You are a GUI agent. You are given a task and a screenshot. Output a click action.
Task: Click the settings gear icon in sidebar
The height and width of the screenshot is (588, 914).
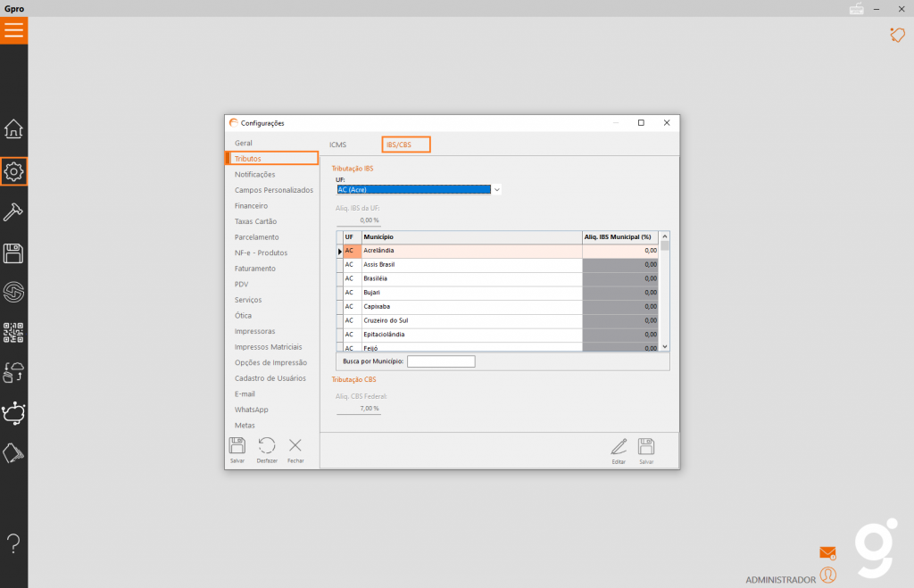tap(13, 171)
